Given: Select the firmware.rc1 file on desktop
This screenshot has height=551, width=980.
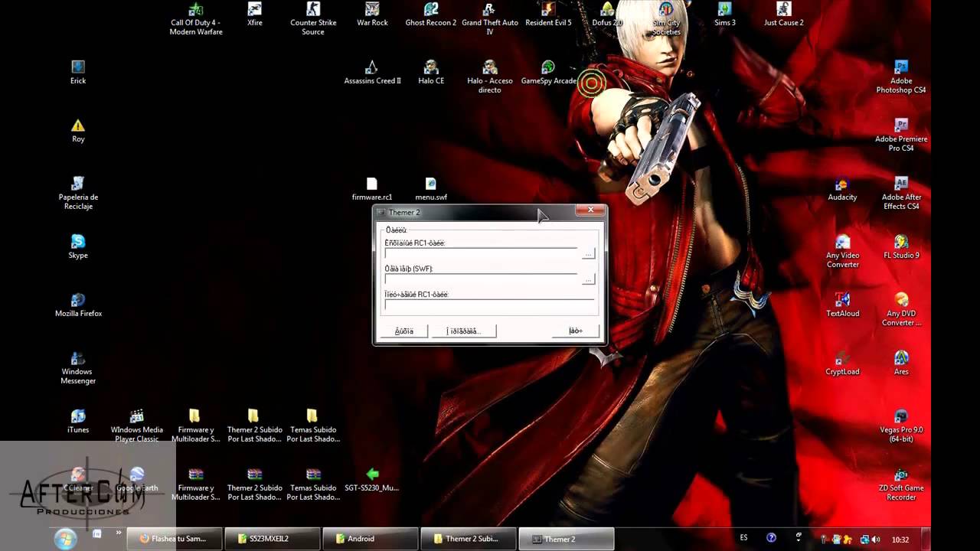Looking at the screenshot, I should coord(372,188).
